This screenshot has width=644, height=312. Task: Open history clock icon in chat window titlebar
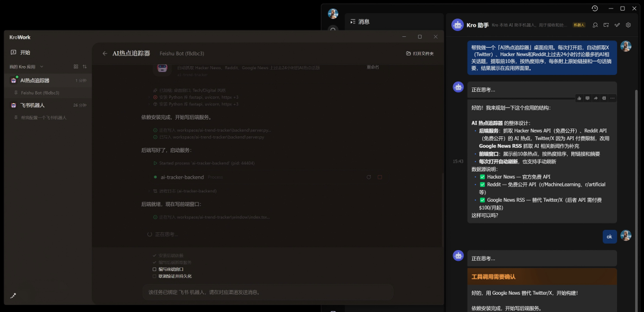click(595, 8)
